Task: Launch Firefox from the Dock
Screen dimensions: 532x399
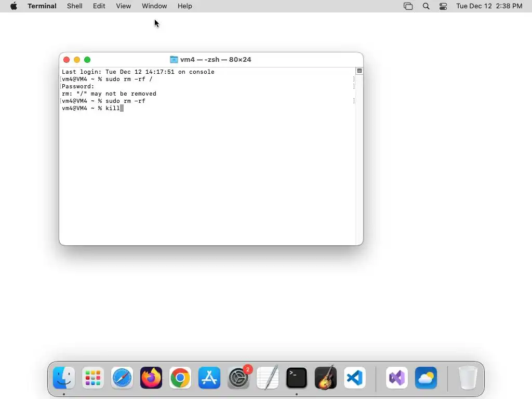Action: [x=151, y=378]
